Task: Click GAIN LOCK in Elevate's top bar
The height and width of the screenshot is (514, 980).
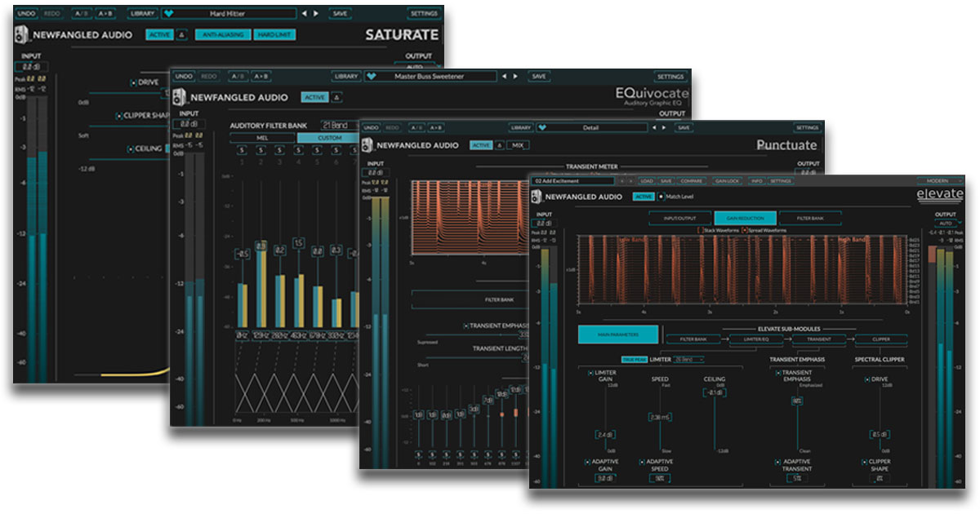Action: [x=728, y=180]
